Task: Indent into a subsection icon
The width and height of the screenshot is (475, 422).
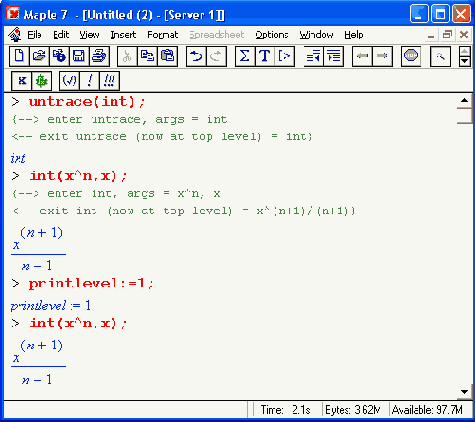Action: (x=333, y=56)
